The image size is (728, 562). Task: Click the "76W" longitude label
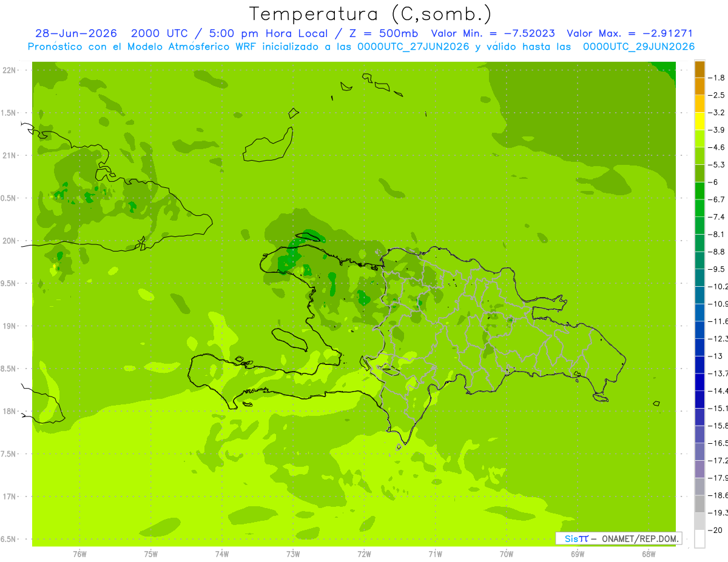[x=79, y=554]
